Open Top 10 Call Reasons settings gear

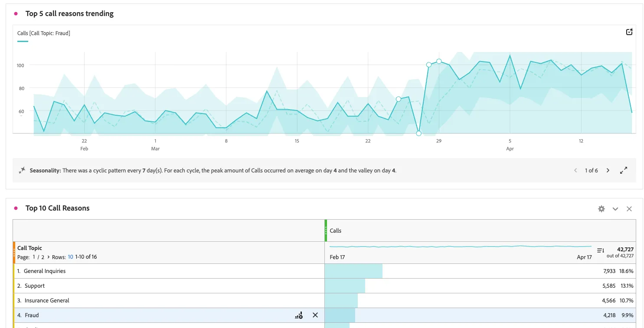(601, 209)
